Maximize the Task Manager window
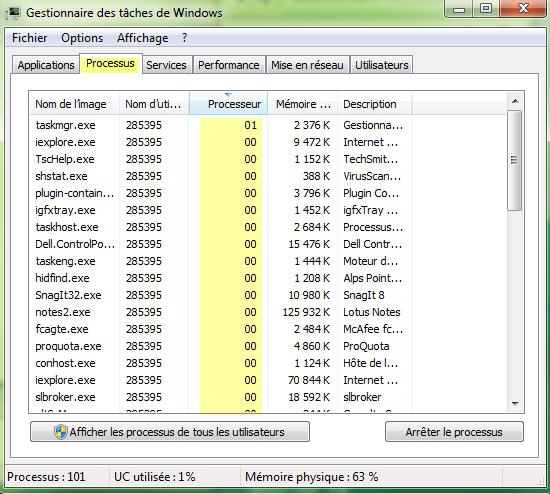This screenshot has height=494, width=550. pos(486,9)
